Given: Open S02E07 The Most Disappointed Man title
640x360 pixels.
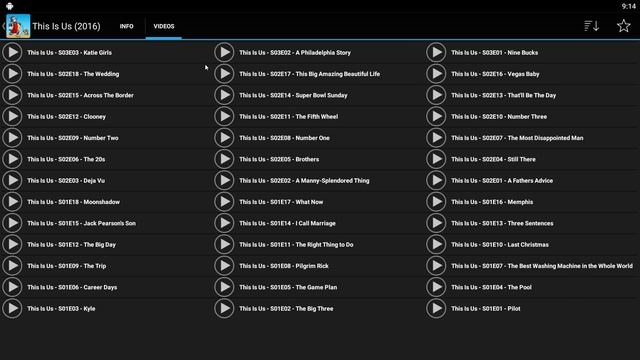Looking at the screenshot, I should 517,138.
